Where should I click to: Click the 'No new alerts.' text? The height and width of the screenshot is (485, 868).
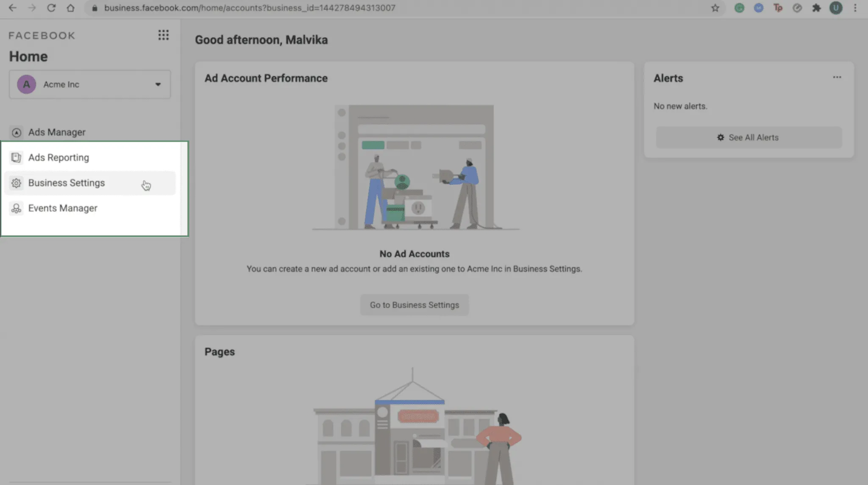tap(680, 106)
